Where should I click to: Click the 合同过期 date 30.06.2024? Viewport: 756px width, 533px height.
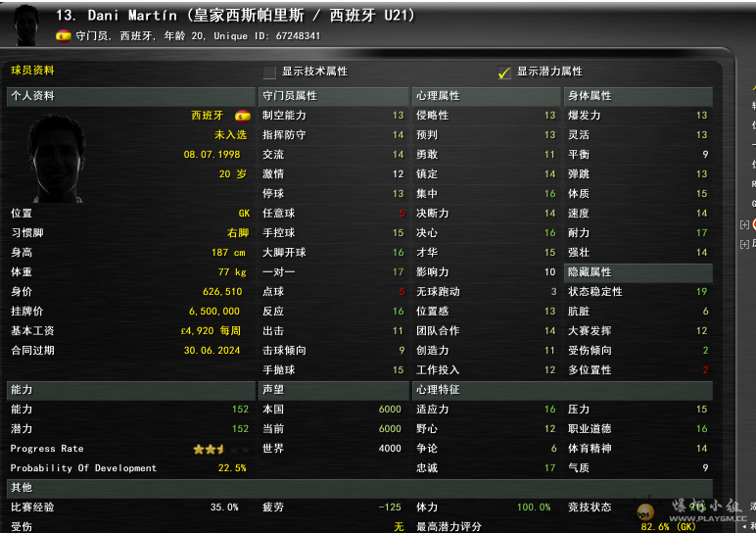pos(212,351)
